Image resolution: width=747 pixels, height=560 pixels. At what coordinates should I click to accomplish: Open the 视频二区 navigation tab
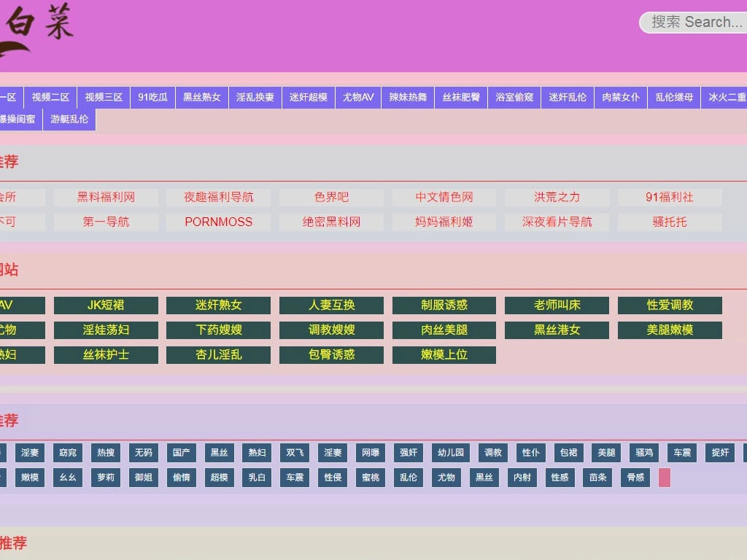click(50, 97)
